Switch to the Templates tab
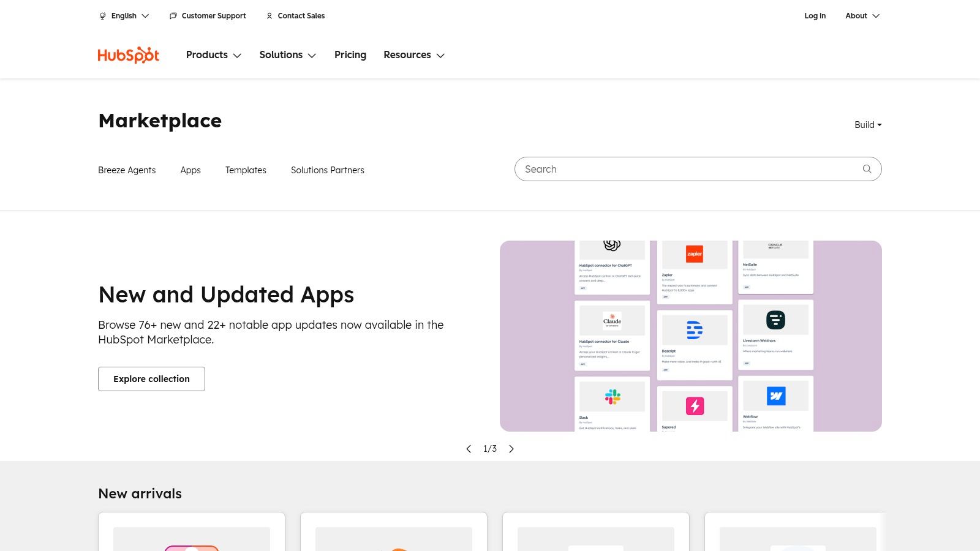 click(246, 170)
